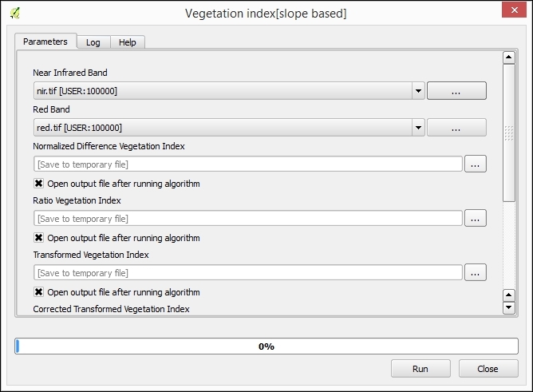Browse for Near Infrared Band file
Image resolution: width=533 pixels, height=392 pixels.
point(456,91)
